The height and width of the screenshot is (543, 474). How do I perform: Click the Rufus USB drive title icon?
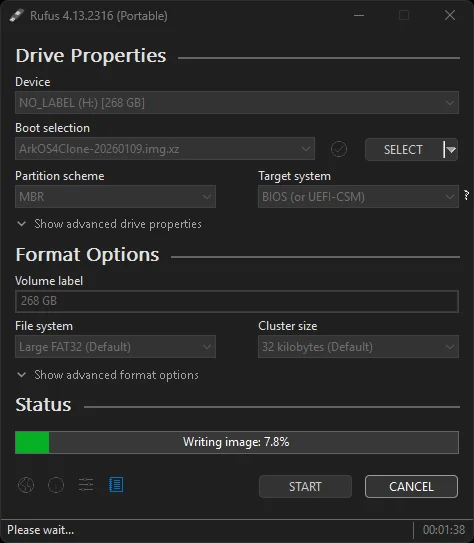click(16, 15)
